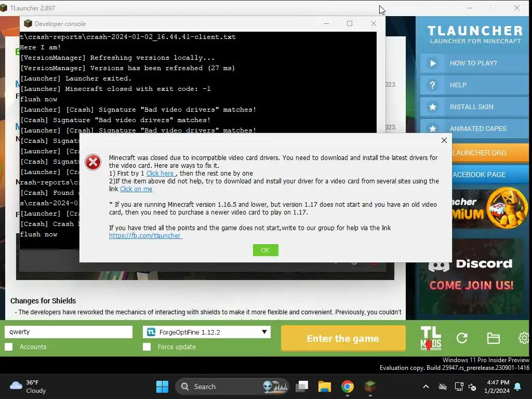The image size is (532, 399).
Task: Open the TLAUNCHER.ORG orange button
Action: coord(490,153)
